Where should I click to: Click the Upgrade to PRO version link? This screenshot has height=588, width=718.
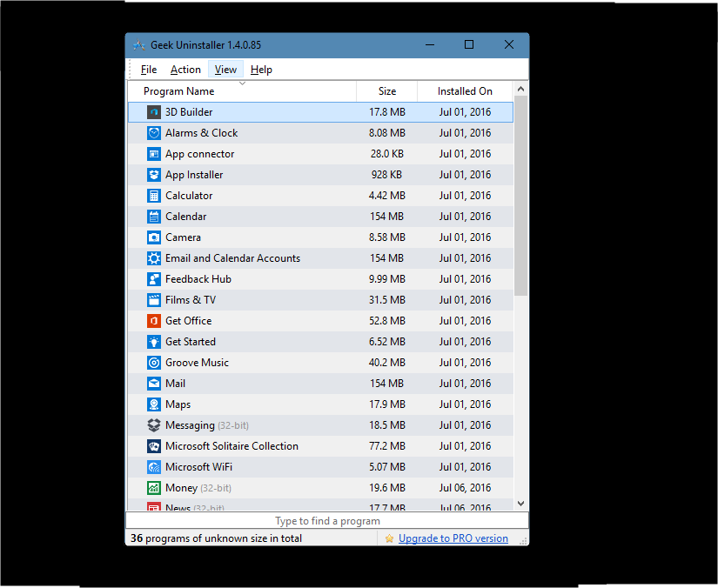[453, 538]
